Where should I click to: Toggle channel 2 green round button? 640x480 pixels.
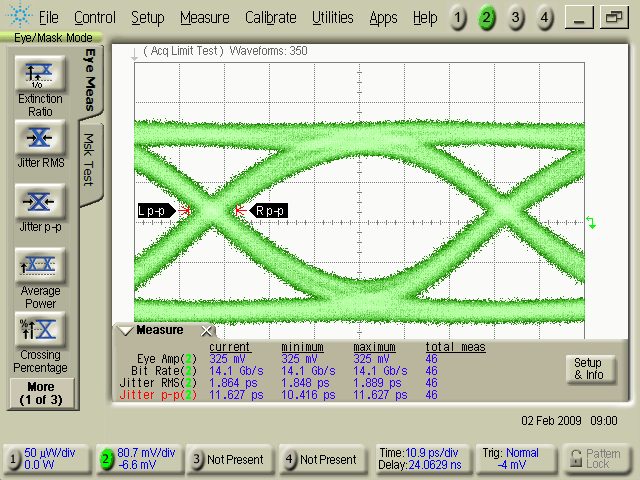coord(486,18)
